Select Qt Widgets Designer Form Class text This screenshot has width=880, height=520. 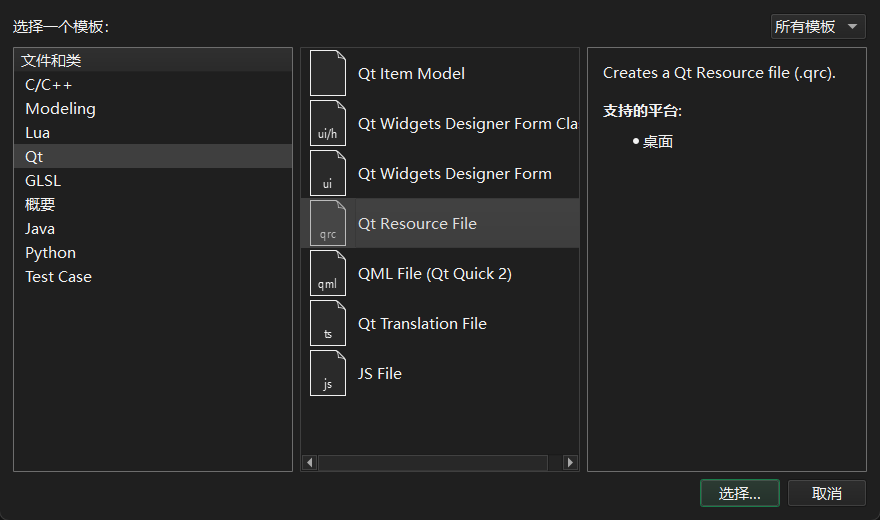(x=468, y=123)
